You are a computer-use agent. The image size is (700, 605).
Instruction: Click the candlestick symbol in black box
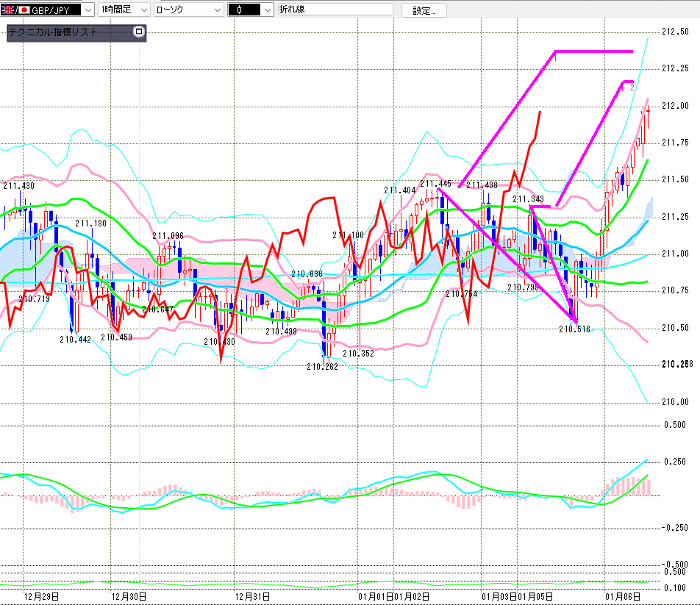pyautogui.click(x=240, y=10)
